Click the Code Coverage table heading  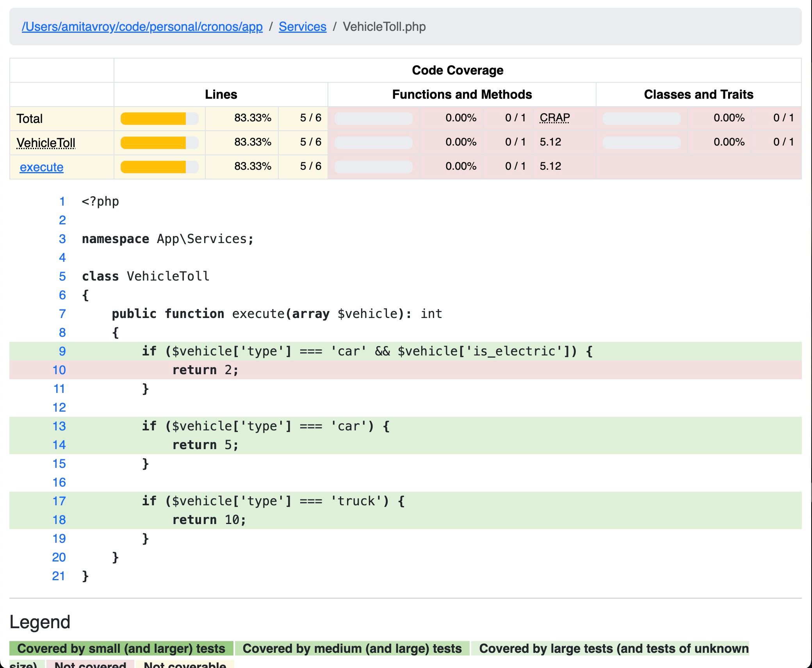(458, 70)
